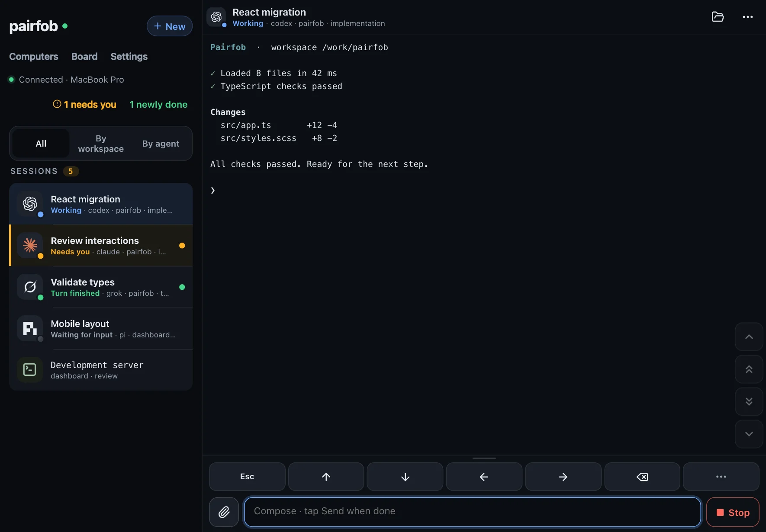
Task: Send the right arrow key
Action: pos(563,477)
